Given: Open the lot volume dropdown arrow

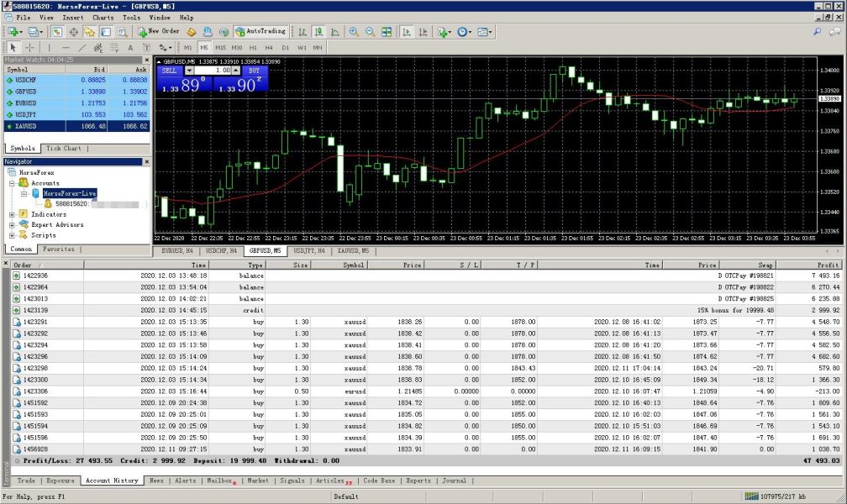Looking at the screenshot, I should click(x=189, y=71).
